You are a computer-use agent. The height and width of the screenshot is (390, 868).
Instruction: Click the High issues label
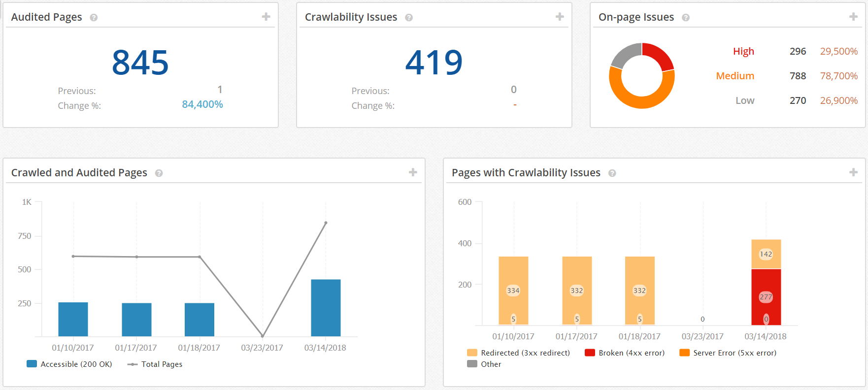743,51
